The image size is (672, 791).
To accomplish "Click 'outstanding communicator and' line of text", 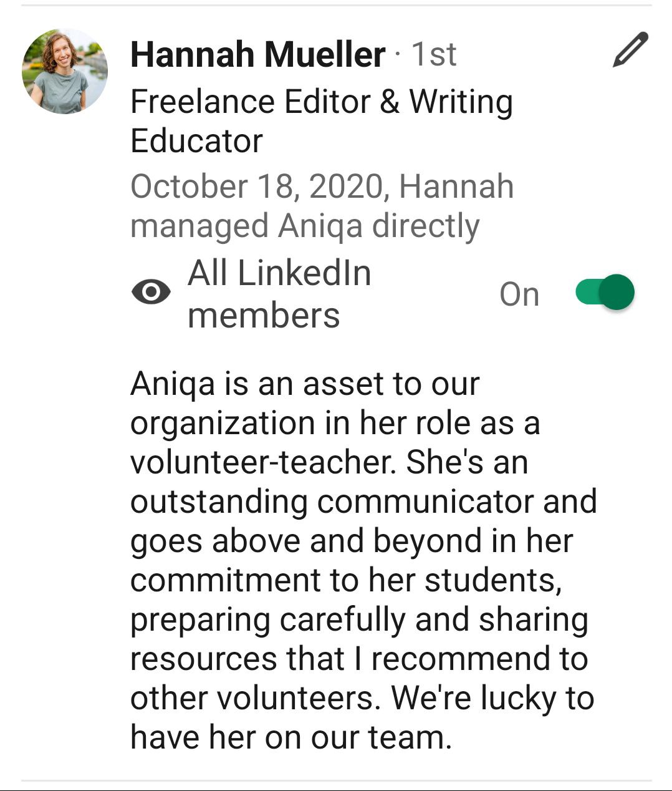I will [x=363, y=502].
